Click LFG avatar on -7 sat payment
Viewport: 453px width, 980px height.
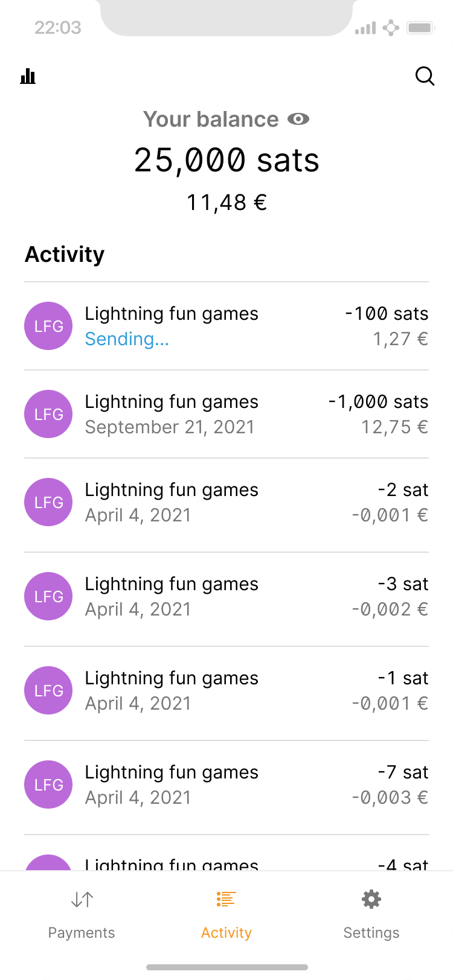[x=48, y=784]
